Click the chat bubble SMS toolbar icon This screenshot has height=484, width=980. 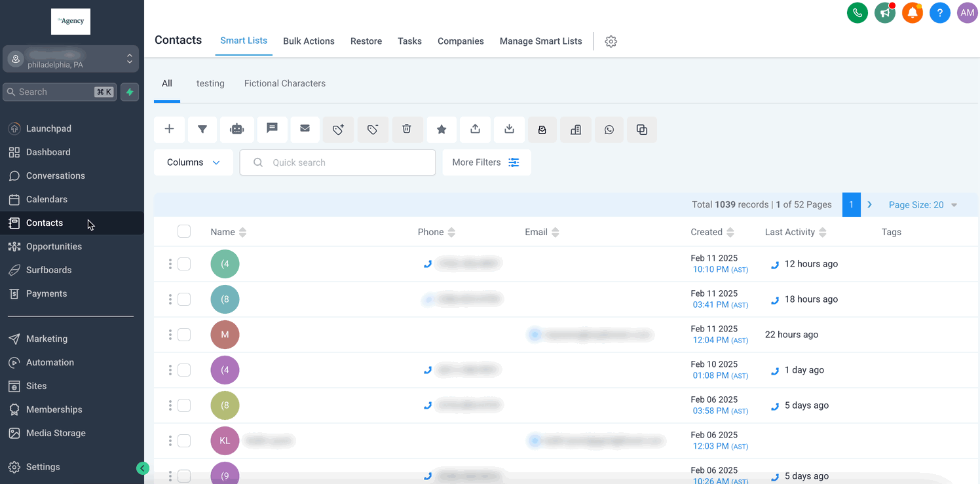click(x=272, y=129)
